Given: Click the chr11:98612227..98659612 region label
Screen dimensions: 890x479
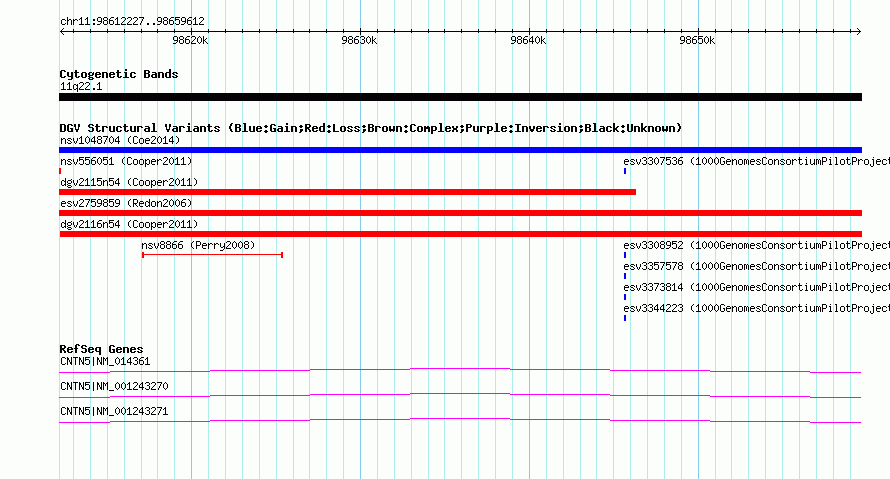Looking at the screenshot, I should (132, 22).
